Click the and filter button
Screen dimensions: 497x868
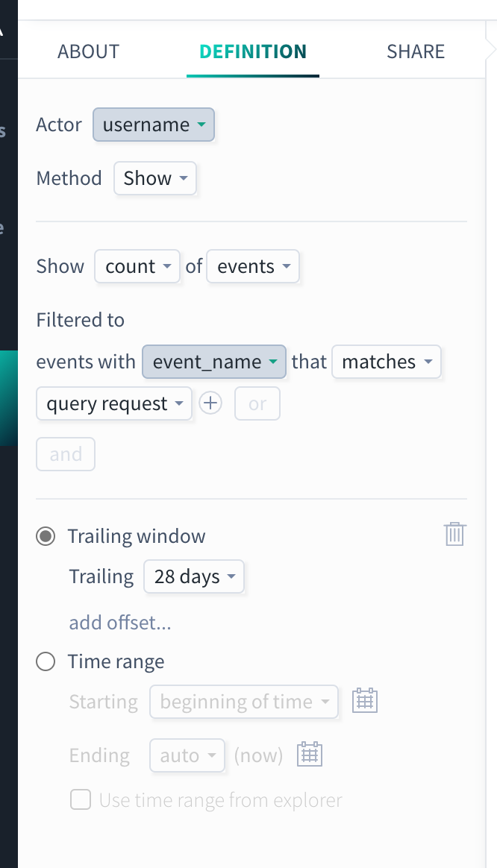point(66,454)
